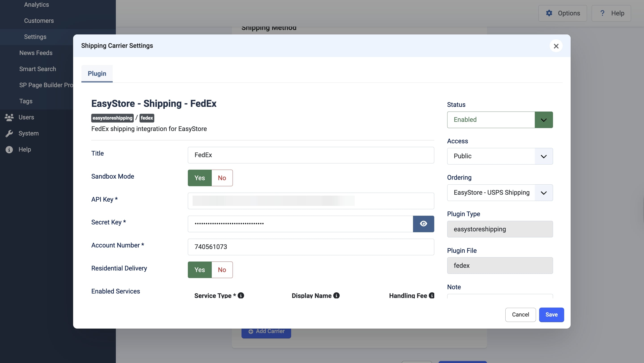Click the Service Type info tooltip icon
This screenshot has width=644, height=363.
pyautogui.click(x=241, y=295)
